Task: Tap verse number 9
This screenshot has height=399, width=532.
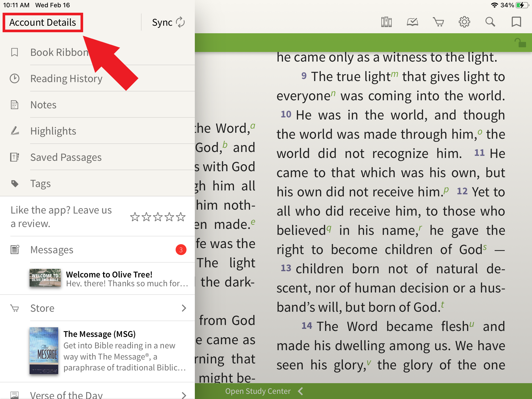Action: click(304, 76)
